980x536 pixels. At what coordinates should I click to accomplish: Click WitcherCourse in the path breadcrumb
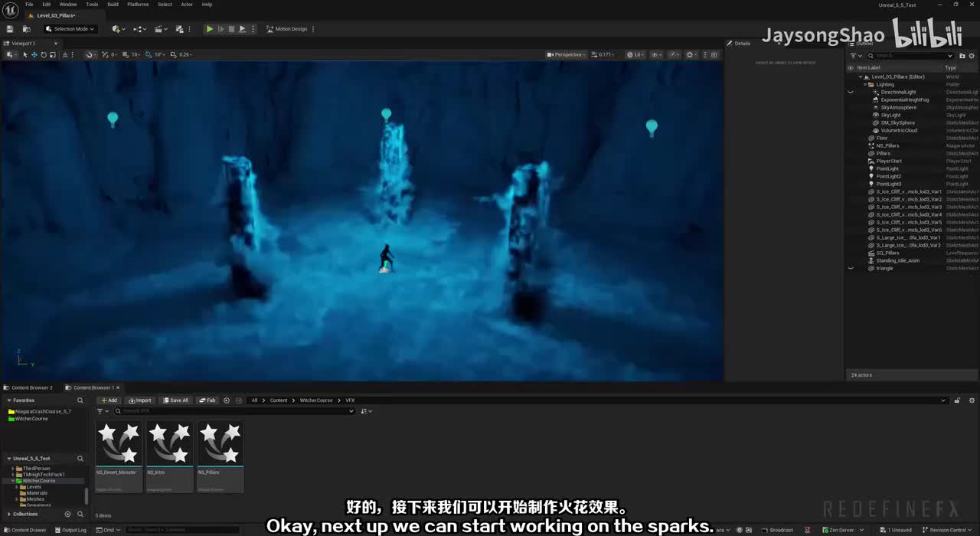point(316,400)
